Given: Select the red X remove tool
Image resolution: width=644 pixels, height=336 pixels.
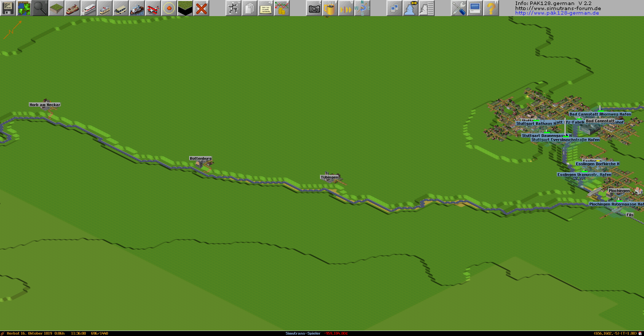Looking at the screenshot, I should (201, 8).
